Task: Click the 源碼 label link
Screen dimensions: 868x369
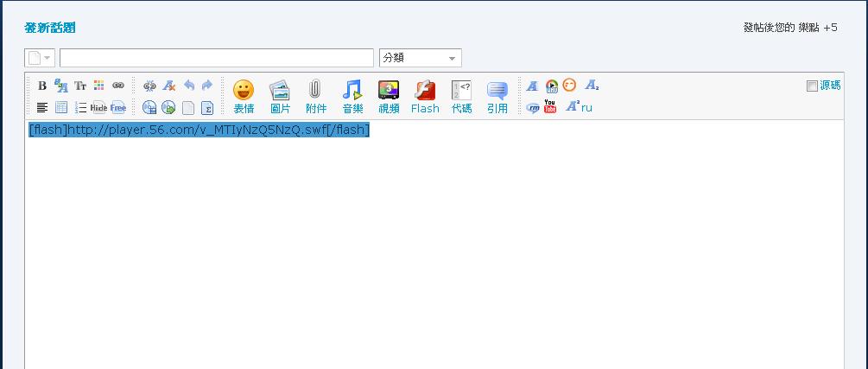Action: (830, 86)
